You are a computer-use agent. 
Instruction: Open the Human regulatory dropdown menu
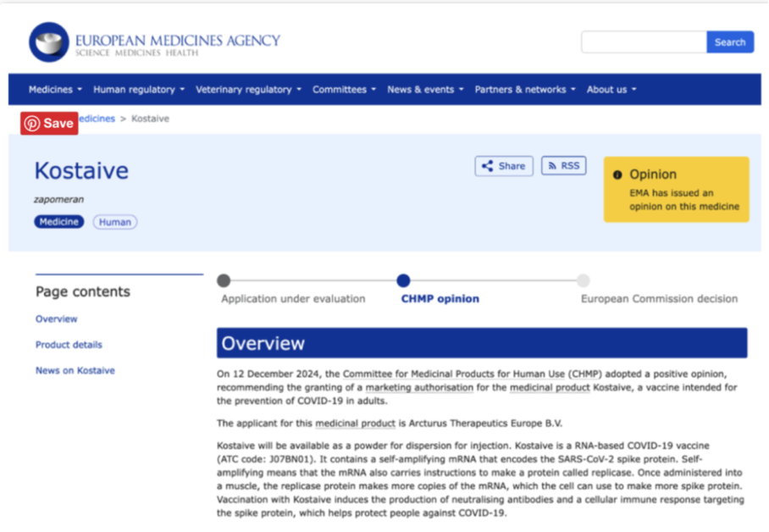pos(139,89)
